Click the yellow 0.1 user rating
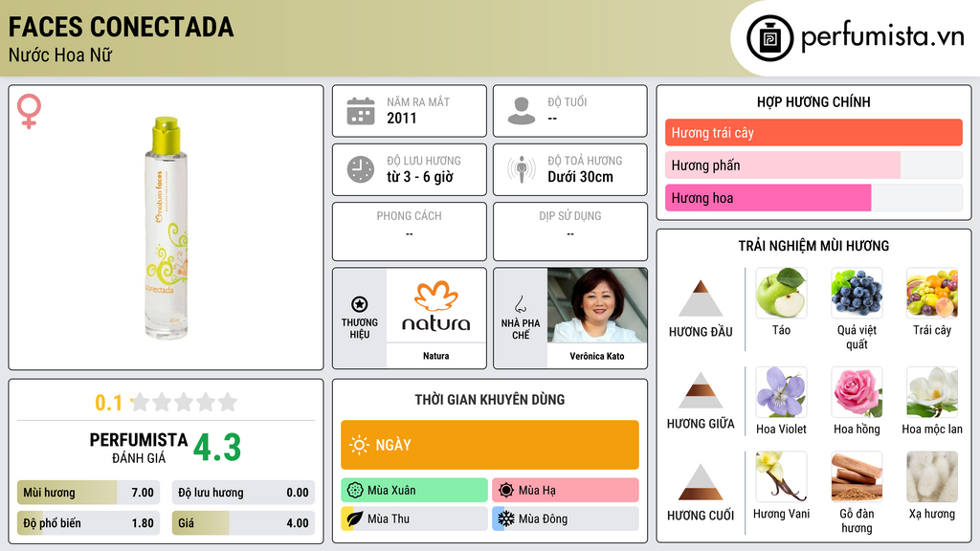Viewport: 980px width, 551px height. (109, 403)
